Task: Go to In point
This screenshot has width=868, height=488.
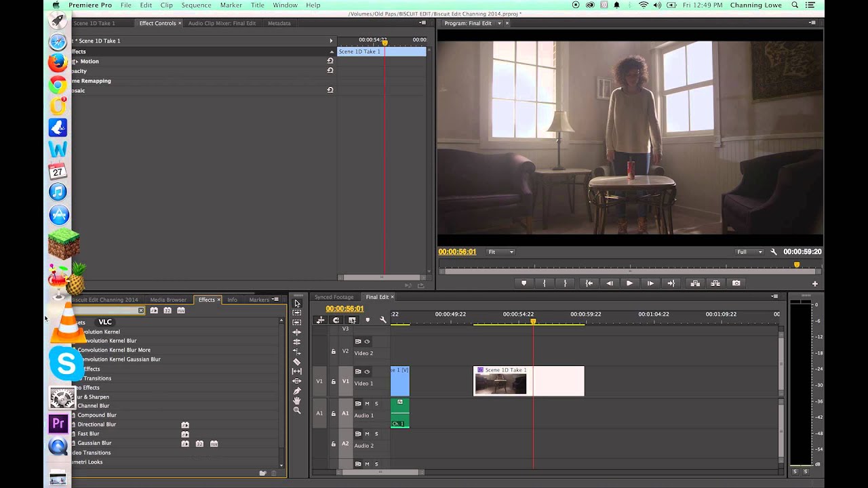Action: coord(589,283)
